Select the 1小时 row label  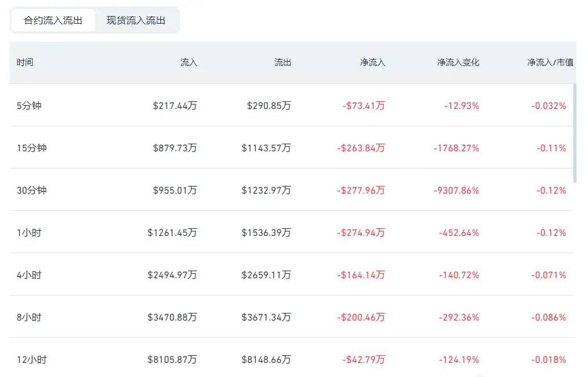pos(29,233)
